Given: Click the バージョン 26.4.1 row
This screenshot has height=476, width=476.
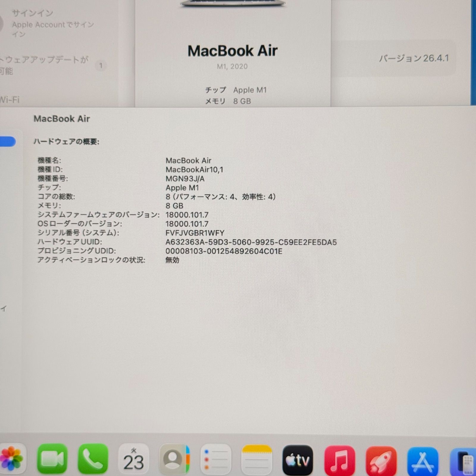Looking at the screenshot, I should (x=393, y=58).
